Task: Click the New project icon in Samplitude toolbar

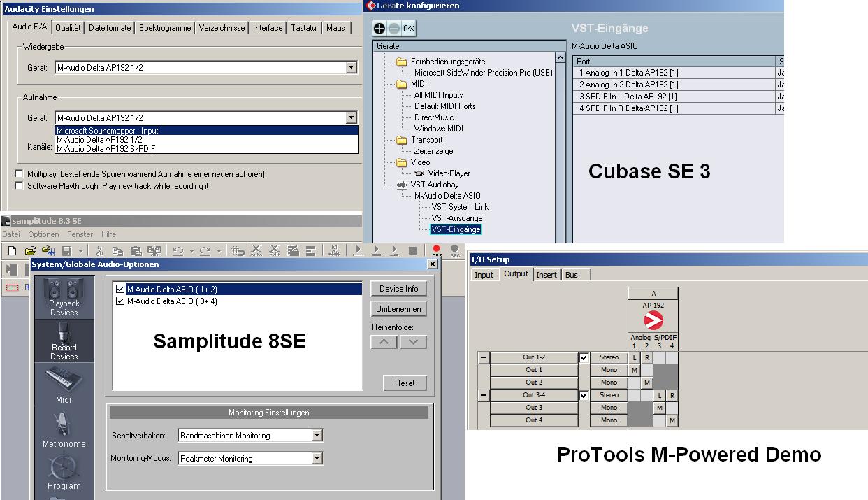Action: click(x=12, y=251)
